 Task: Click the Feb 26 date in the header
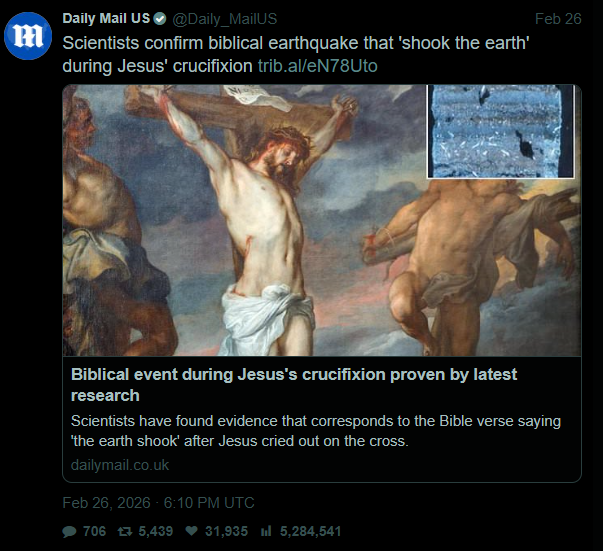click(x=555, y=19)
